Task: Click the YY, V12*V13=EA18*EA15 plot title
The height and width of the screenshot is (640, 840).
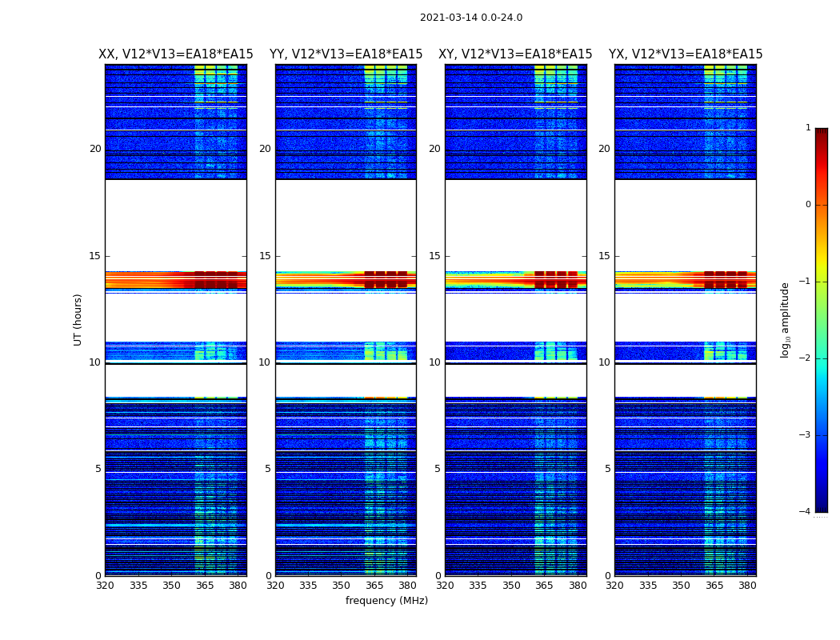Action: [346, 54]
